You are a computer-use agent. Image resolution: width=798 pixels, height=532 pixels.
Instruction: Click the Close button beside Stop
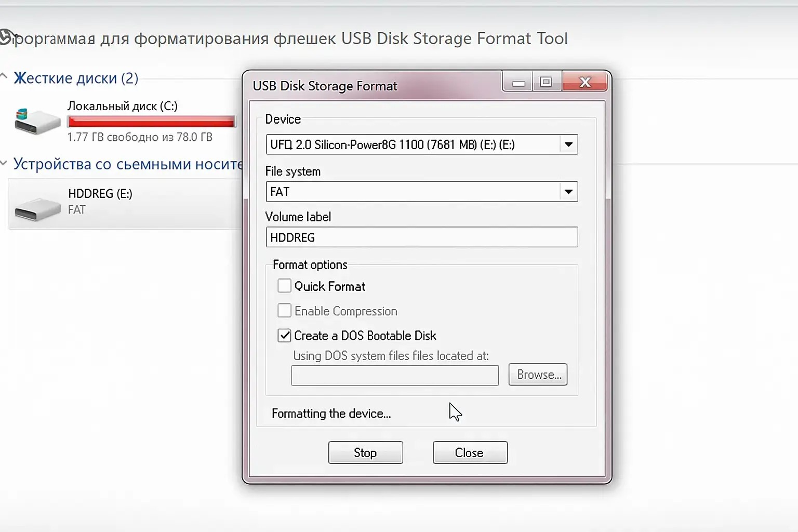[470, 453]
